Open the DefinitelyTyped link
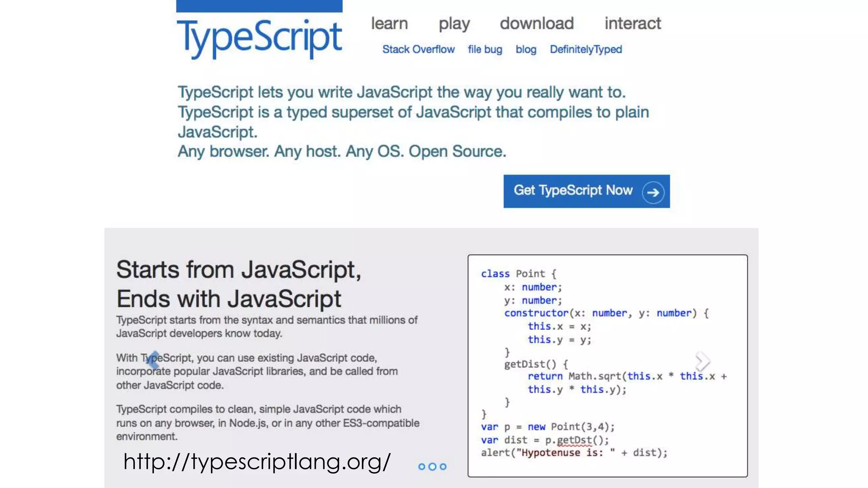The height and width of the screenshot is (488, 868). point(586,49)
